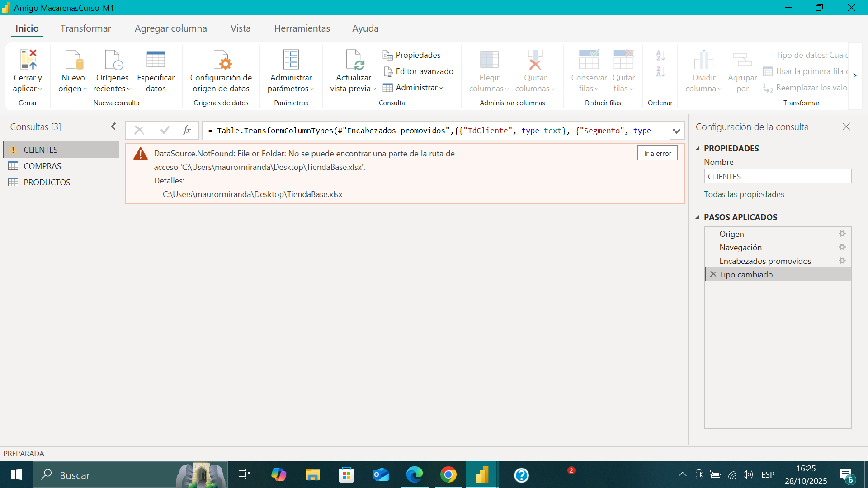This screenshot has height=488, width=868.
Task: Collapse the Consultas pane
Action: 113,127
